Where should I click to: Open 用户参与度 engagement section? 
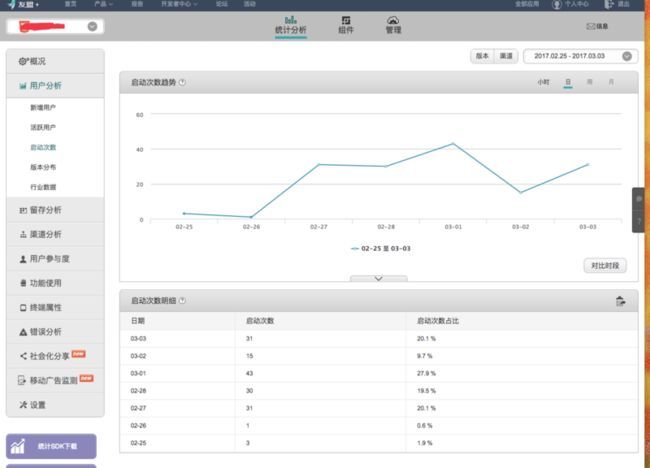pyautogui.click(x=55, y=259)
